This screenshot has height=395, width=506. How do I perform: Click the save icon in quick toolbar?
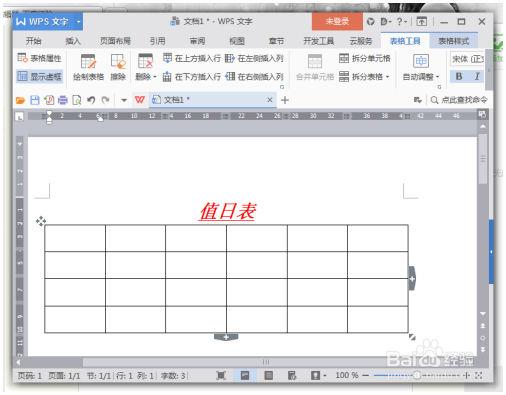coord(35,100)
